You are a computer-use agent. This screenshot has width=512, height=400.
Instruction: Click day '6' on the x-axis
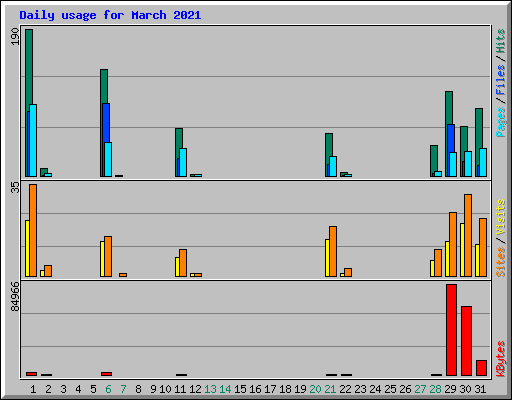point(108,389)
